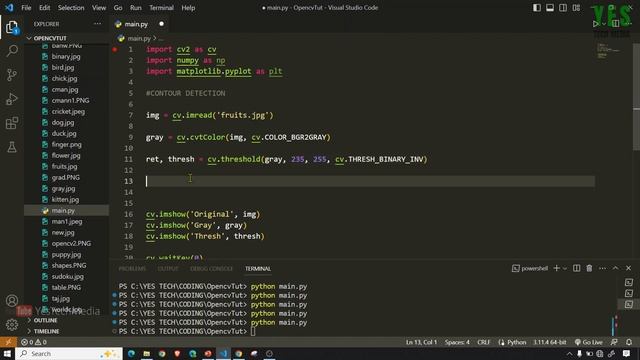640x360 pixels.
Task: Open sudoku.jpg in the explorer
Action: pos(67,276)
